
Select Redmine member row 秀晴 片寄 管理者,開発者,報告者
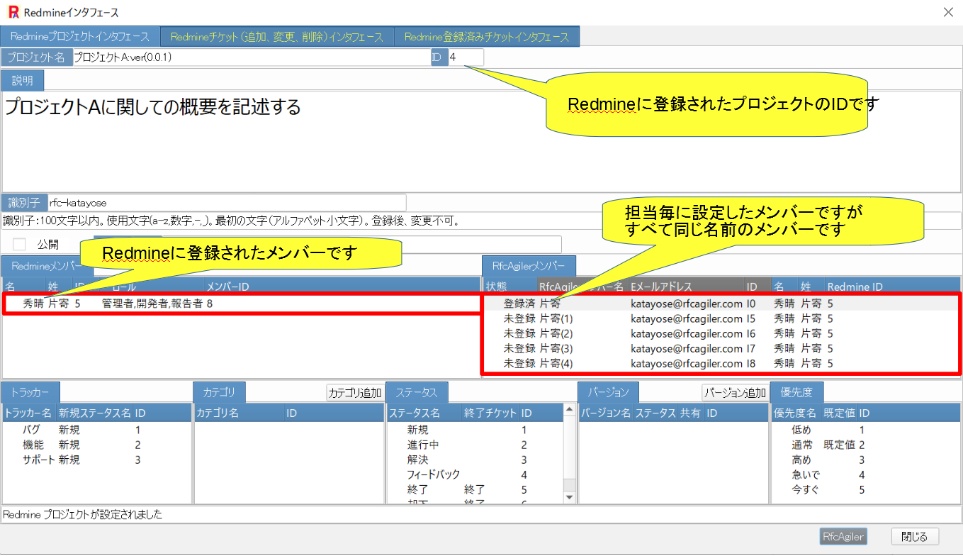coord(241,303)
